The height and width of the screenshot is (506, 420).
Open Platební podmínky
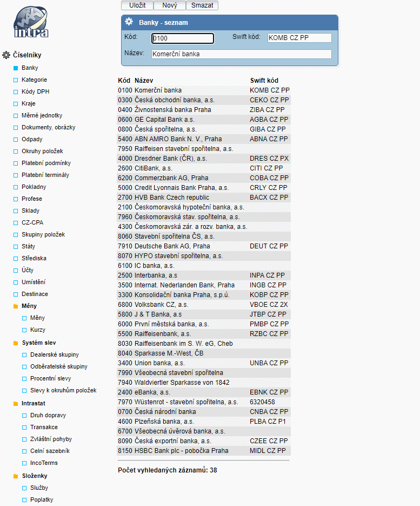tap(46, 163)
